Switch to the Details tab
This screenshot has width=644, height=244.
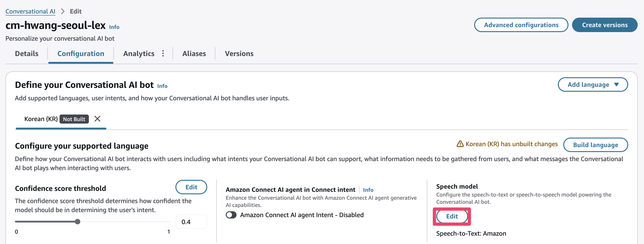pos(27,54)
